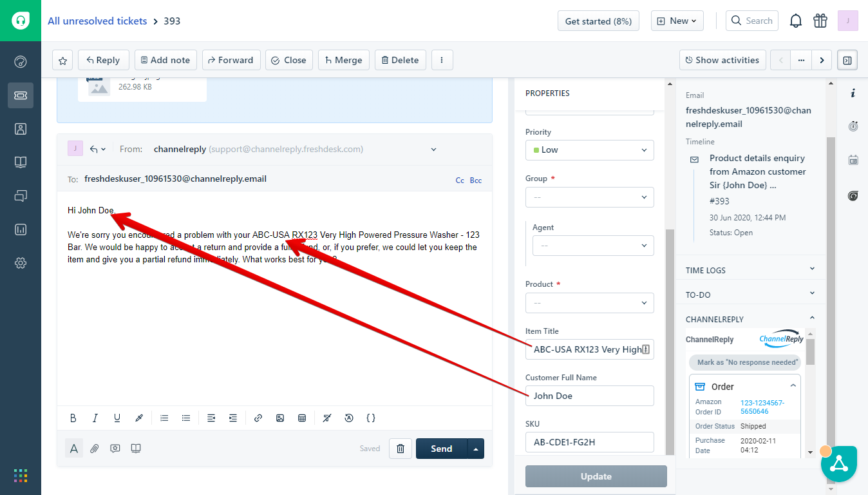Click the Forward button
The height and width of the screenshot is (495, 868).
[231, 60]
